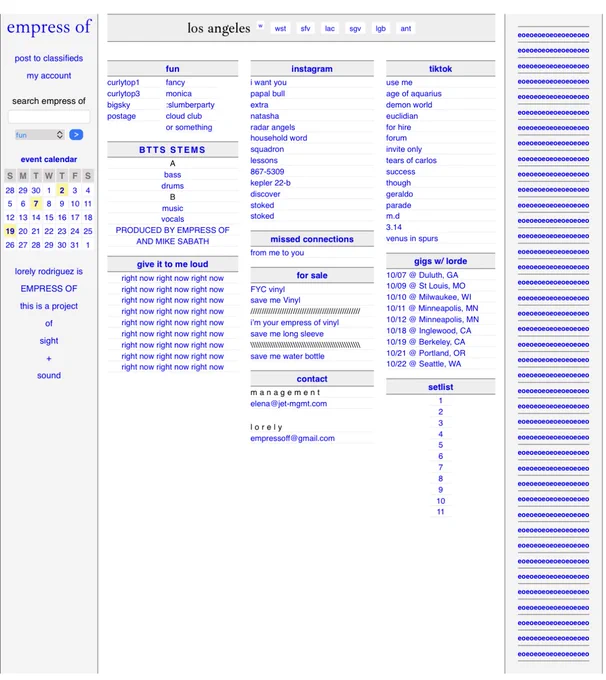Open the 'kepler 22-b' link
This screenshot has height=680, width=606.
coord(270,183)
